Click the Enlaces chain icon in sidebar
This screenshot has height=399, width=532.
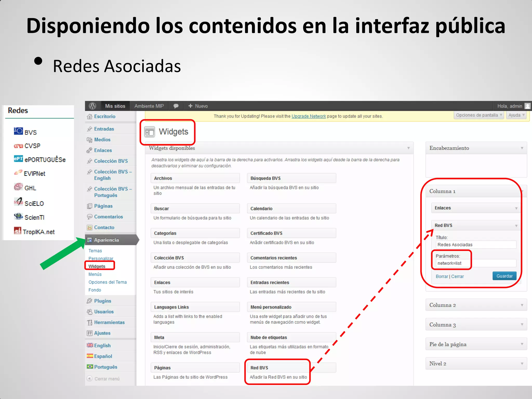click(90, 150)
